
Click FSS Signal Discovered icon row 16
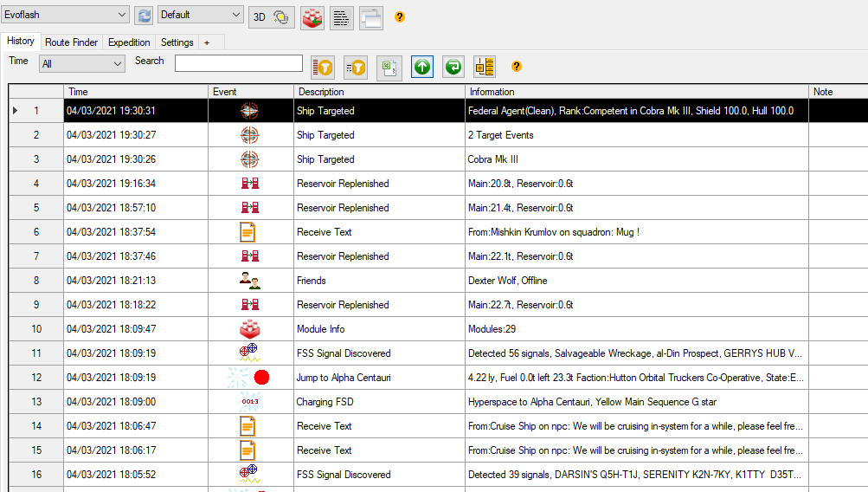click(x=249, y=474)
